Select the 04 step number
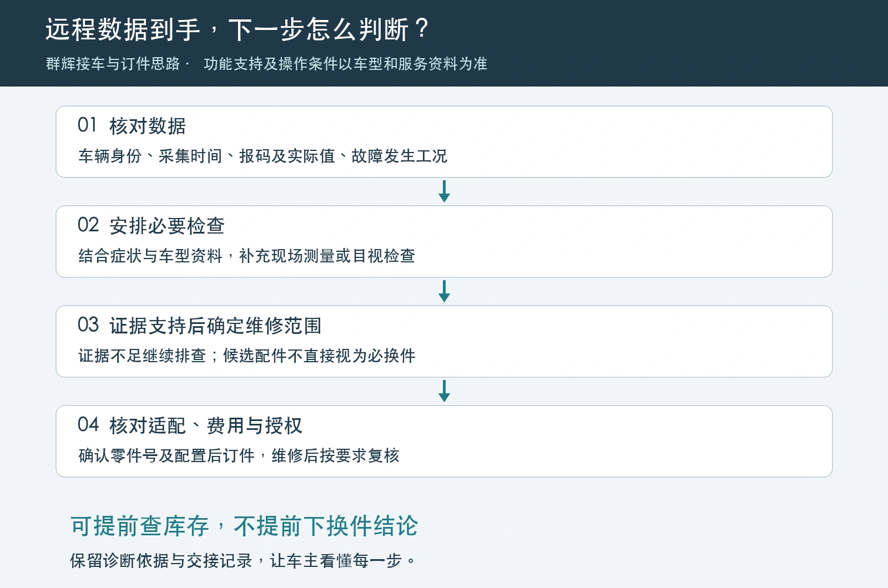Image resolution: width=888 pixels, height=588 pixels. coord(88,425)
